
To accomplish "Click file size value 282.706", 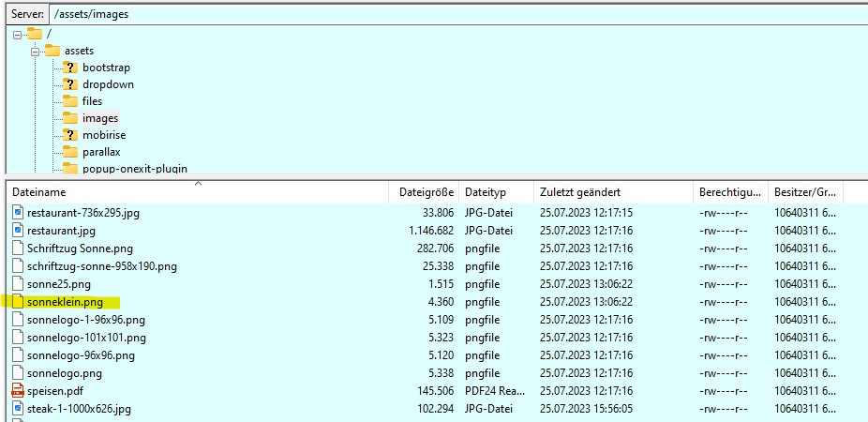I will click(x=435, y=249).
